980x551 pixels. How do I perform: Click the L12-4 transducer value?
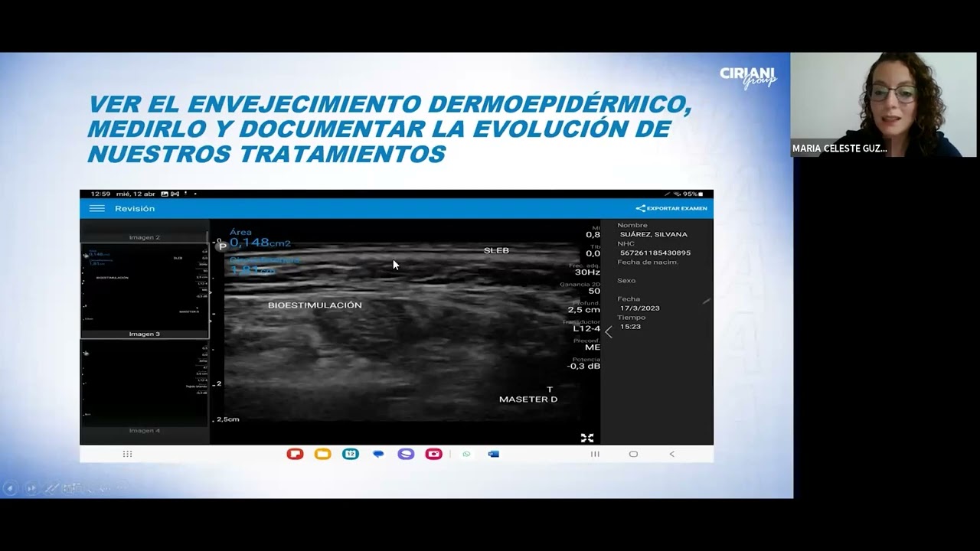pos(586,328)
